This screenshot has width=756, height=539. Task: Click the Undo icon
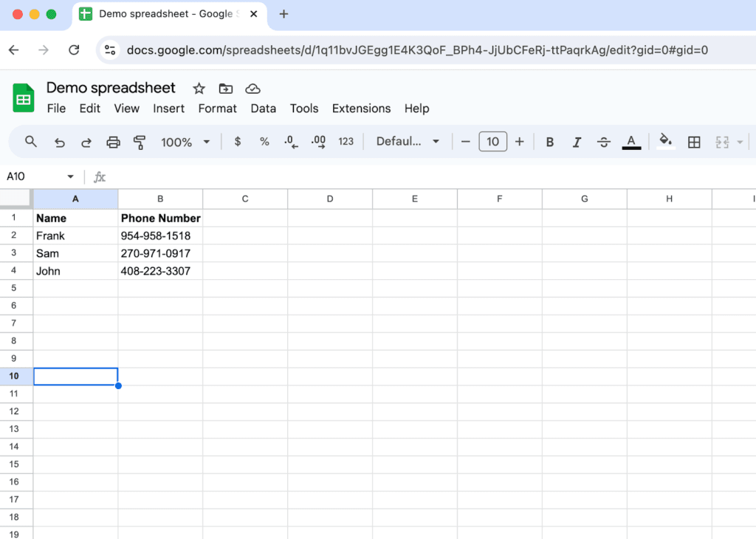60,142
